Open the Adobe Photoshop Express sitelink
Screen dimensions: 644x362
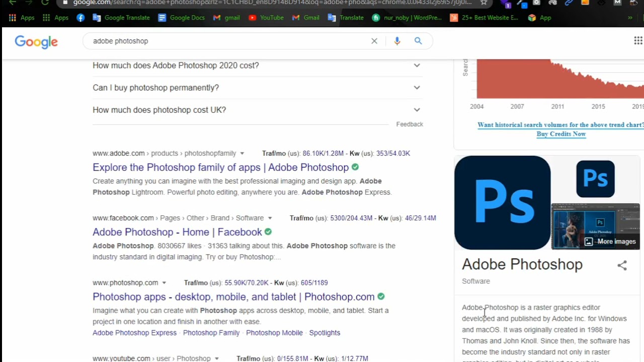(135, 333)
